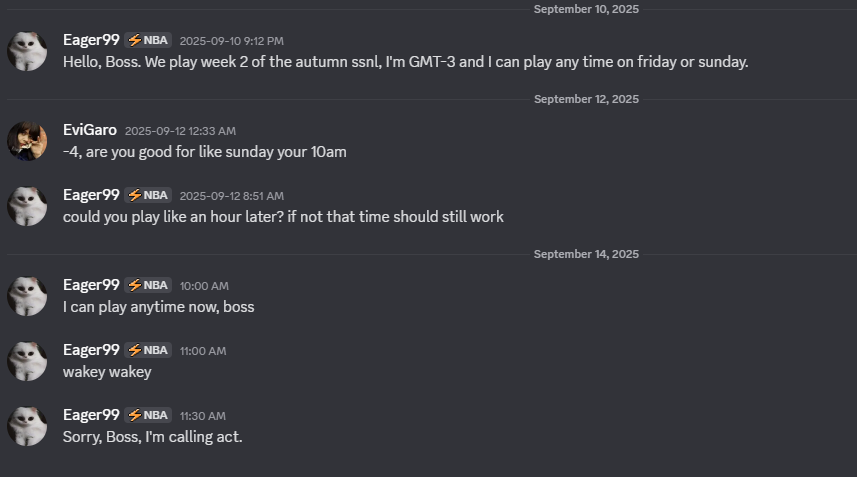Screen dimensions: 857x477
Task: Click Eager99's avatar beside 'Sorry, Boss' message
Action: [x=27, y=426]
